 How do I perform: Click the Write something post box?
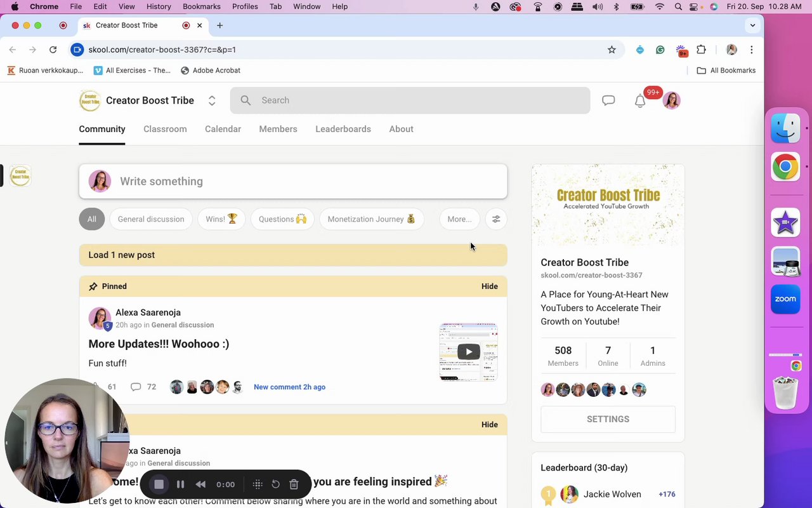pos(293,182)
